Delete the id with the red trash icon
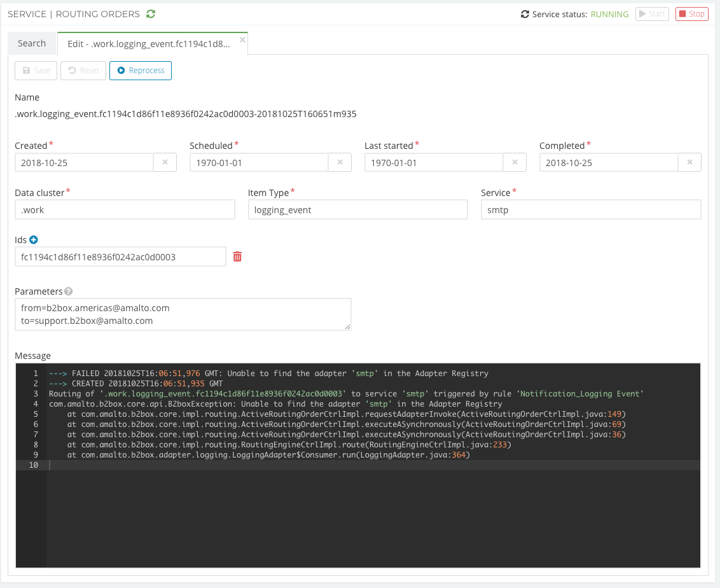 click(237, 256)
